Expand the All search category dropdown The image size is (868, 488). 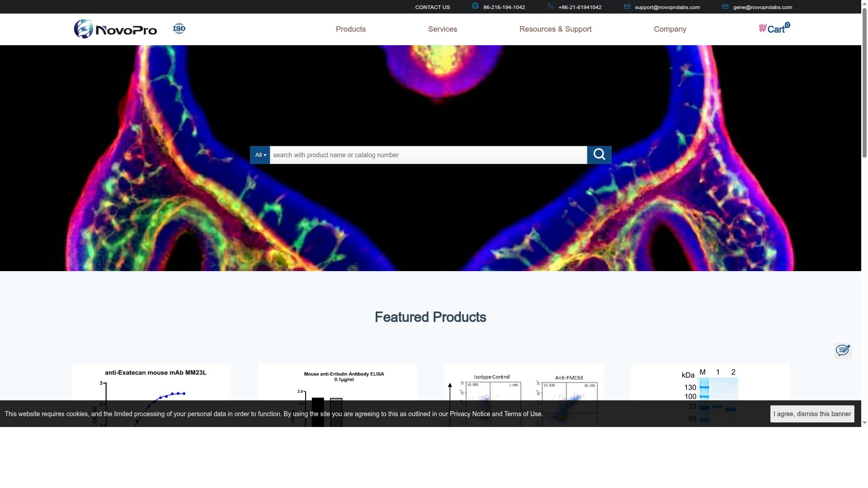point(260,155)
